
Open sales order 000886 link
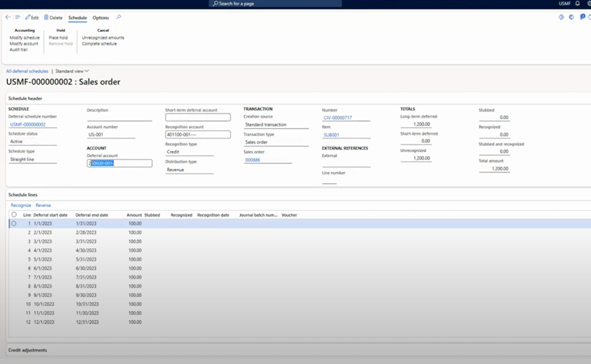tap(252, 160)
